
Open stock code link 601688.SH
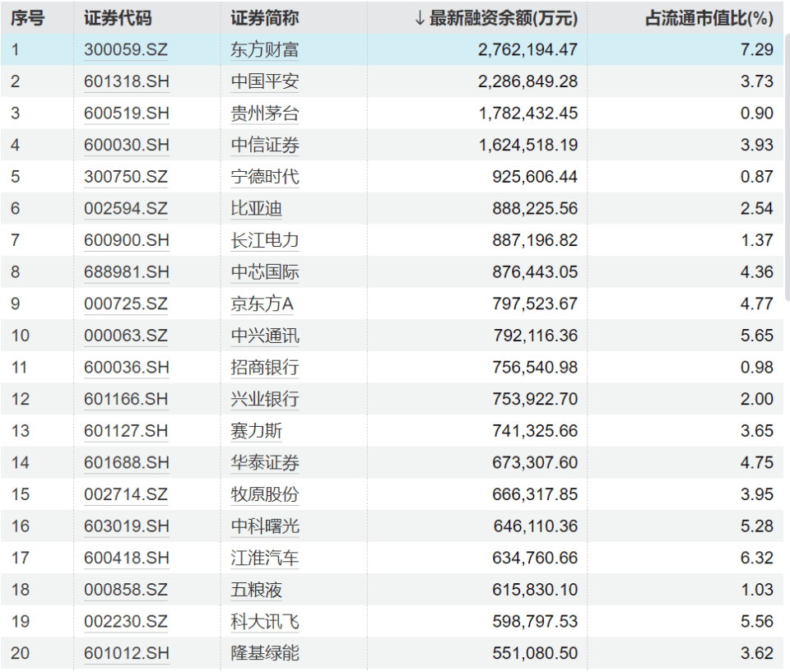[x=127, y=462]
